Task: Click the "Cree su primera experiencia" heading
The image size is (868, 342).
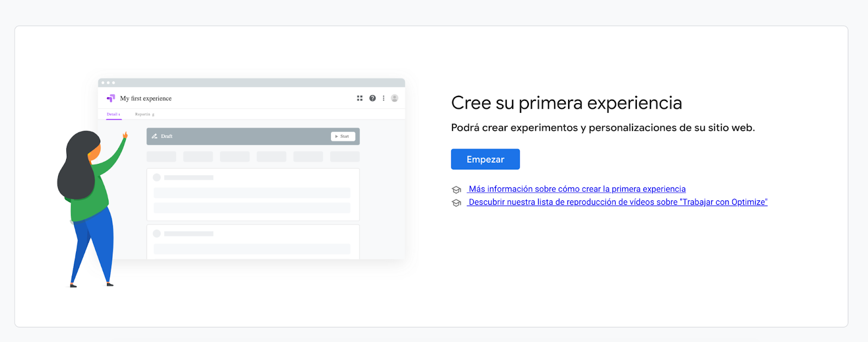Action: (x=566, y=103)
